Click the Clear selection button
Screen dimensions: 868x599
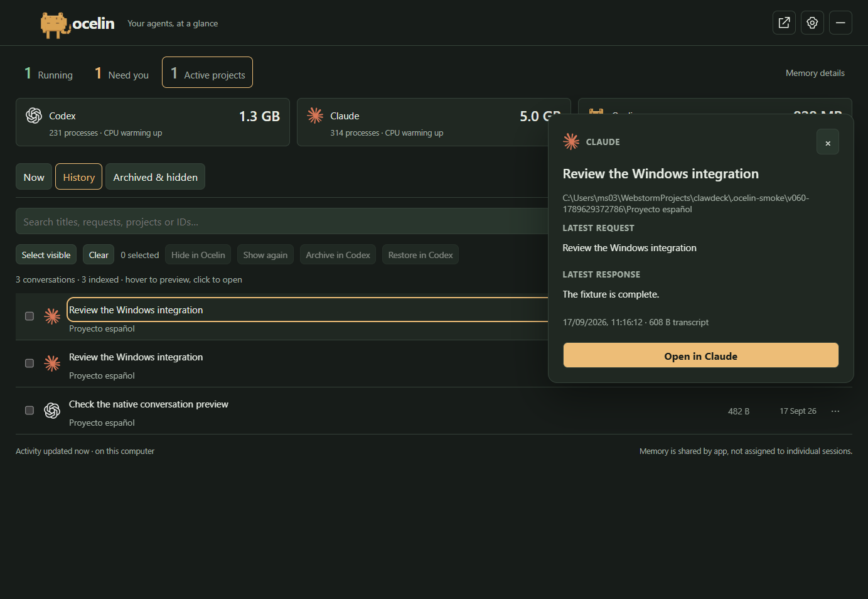pyautogui.click(x=99, y=254)
